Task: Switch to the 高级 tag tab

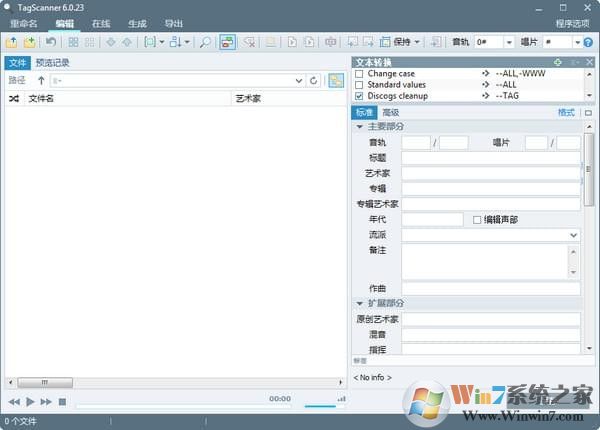Action: pos(391,112)
